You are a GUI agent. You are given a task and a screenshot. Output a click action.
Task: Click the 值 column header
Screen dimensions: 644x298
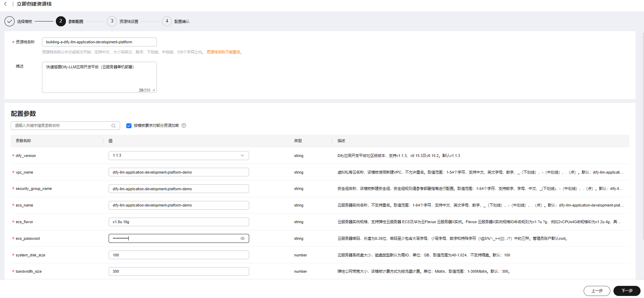(x=110, y=141)
